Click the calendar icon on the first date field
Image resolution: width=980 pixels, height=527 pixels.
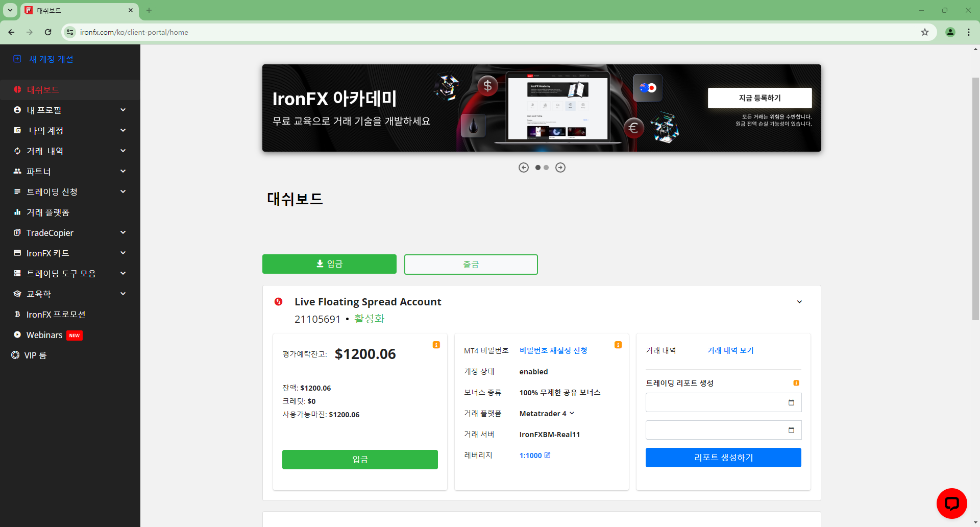click(791, 402)
